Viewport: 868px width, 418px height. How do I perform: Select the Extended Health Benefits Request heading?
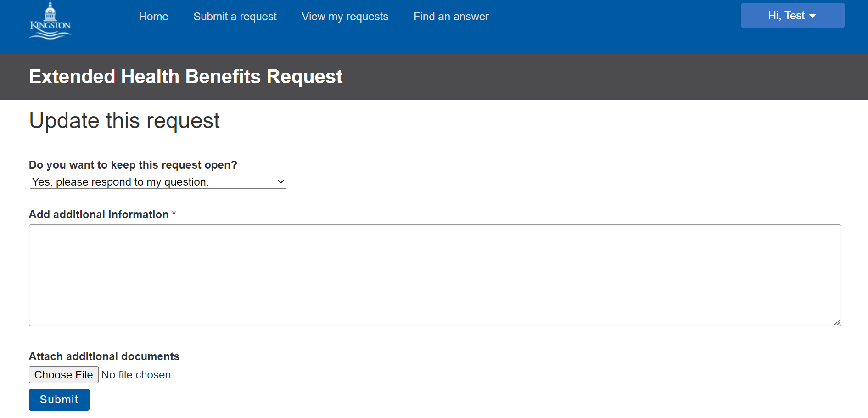pyautogui.click(x=185, y=77)
